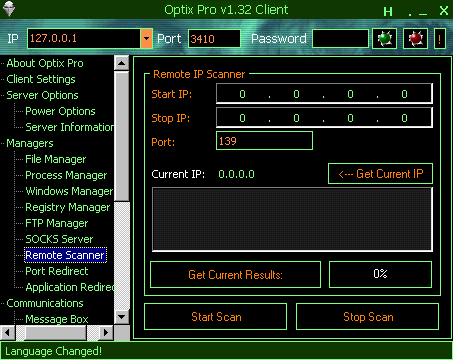
Task: Click the red disconnect icon button
Action: [x=415, y=39]
